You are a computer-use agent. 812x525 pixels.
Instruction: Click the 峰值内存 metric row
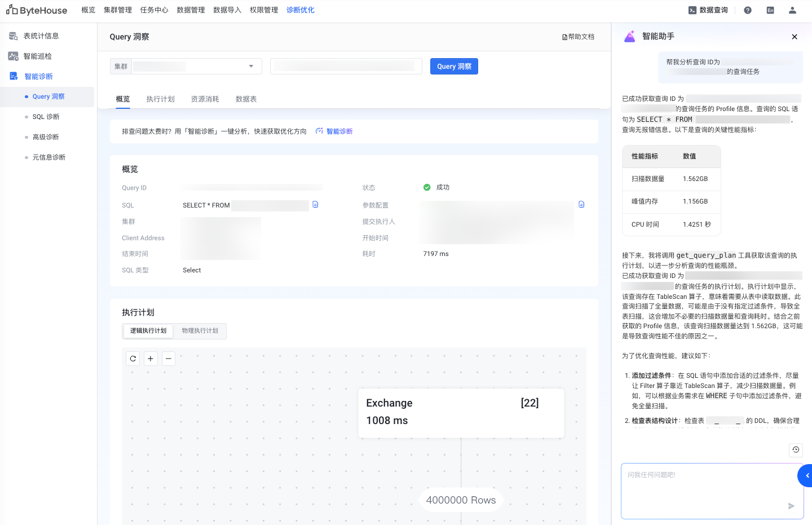[x=672, y=201]
